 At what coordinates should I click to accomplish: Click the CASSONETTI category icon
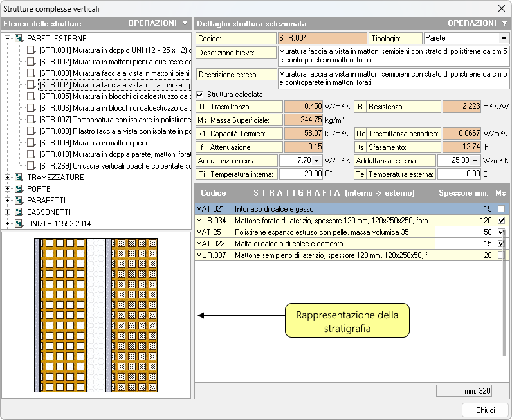point(19,212)
